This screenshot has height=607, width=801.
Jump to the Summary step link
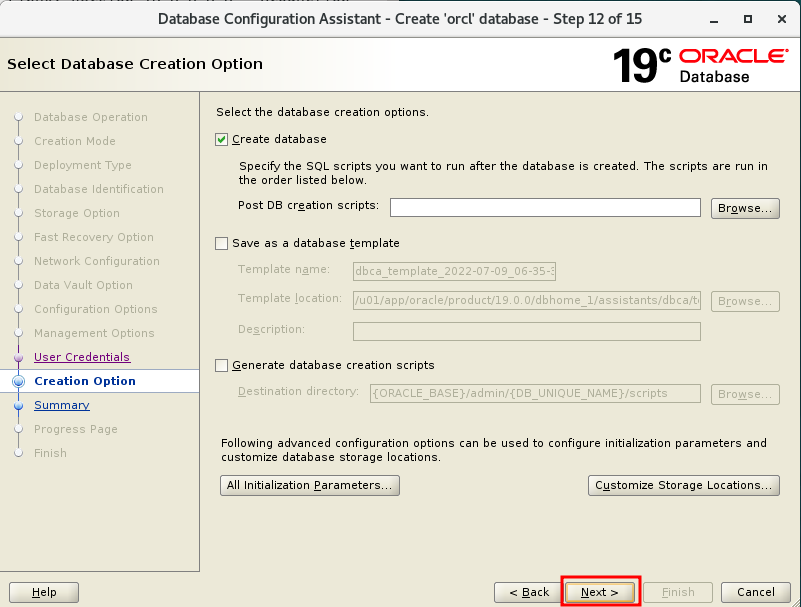(62, 405)
